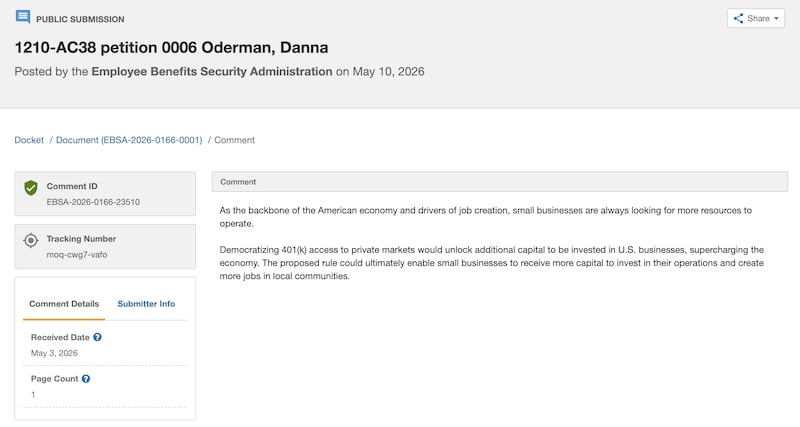Click the first comment paragraph text
Screen dimensions: 800x427
(485, 217)
